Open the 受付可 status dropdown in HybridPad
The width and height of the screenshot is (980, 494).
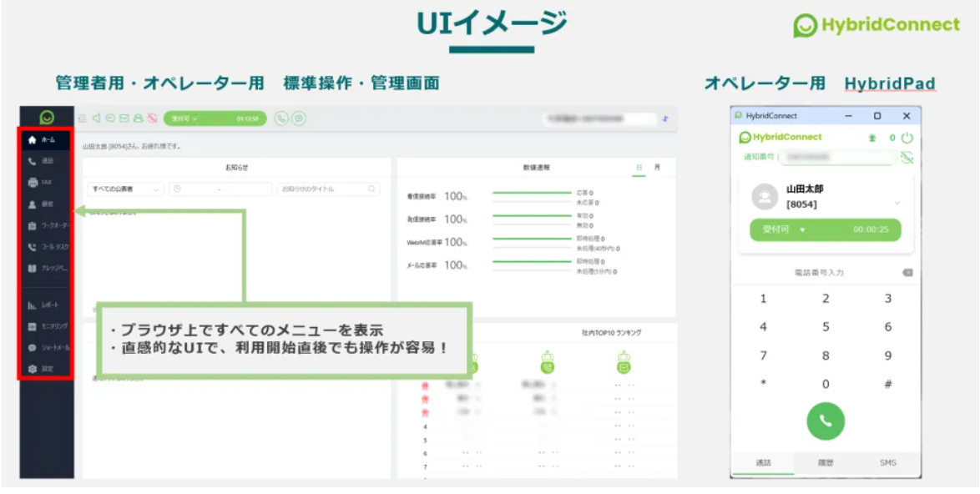point(825,229)
